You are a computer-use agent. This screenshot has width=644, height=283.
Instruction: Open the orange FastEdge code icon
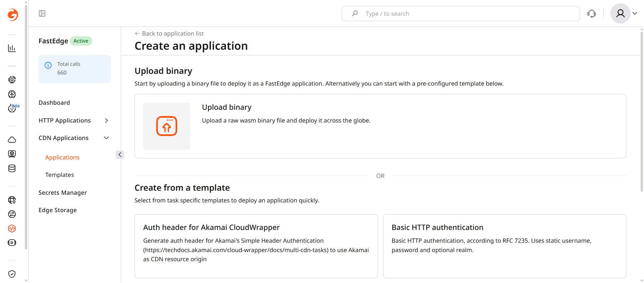12,228
